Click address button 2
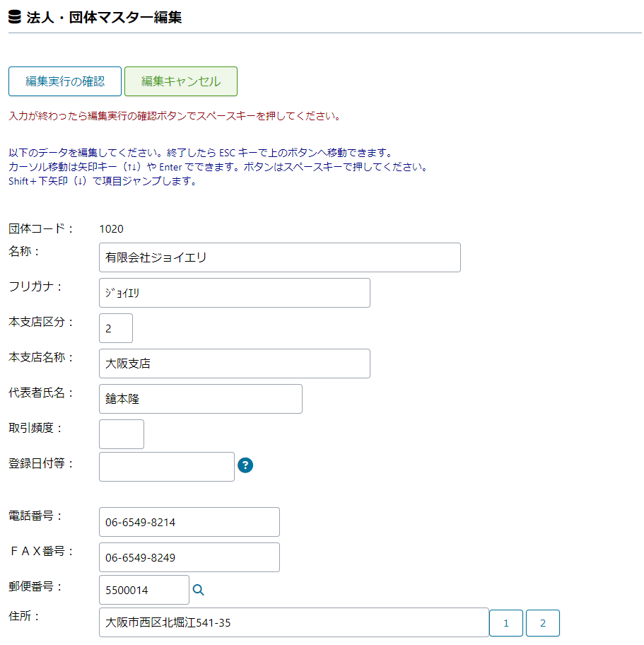644x645 pixels. click(x=543, y=623)
